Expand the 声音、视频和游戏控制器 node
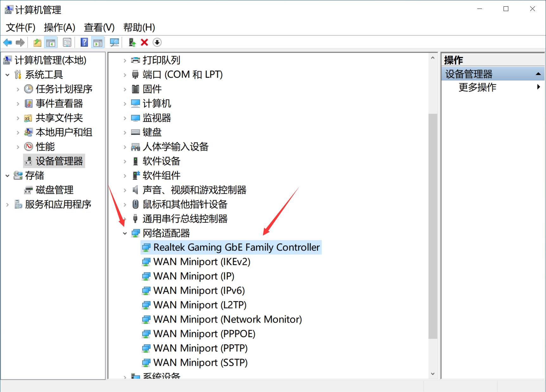 [125, 190]
